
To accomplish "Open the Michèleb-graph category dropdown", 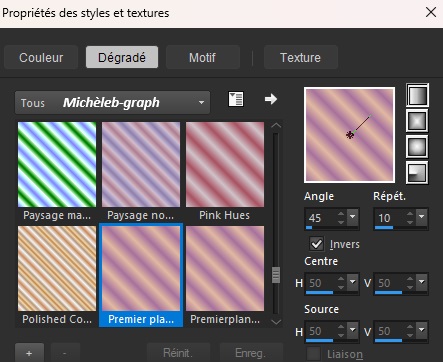I will tap(112, 103).
